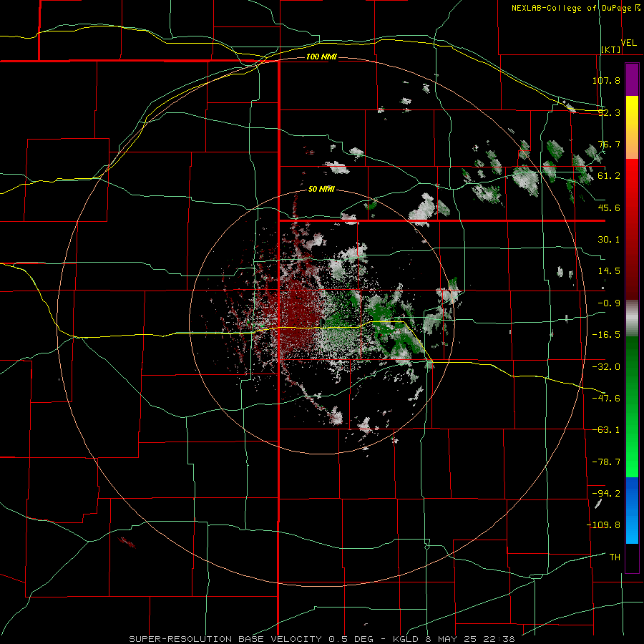Viewport: 644px width, 644px height.
Task: Click the -94.2 velocity scale value
Action: pyautogui.click(x=606, y=493)
